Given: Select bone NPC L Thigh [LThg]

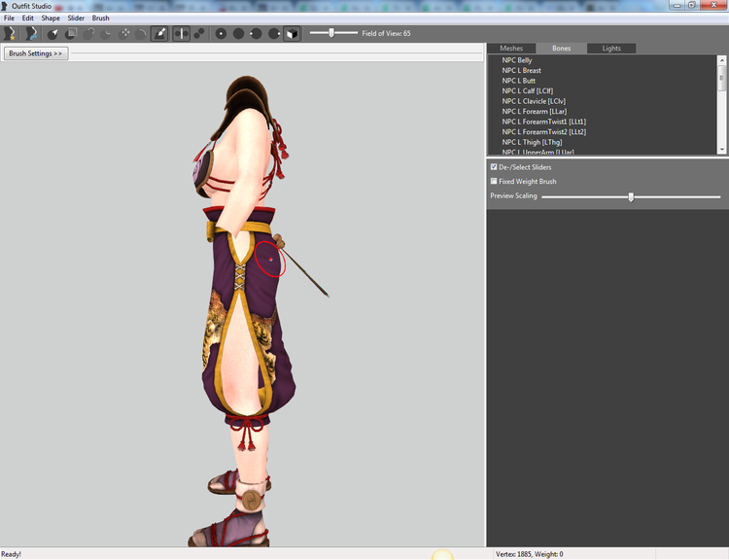Looking at the screenshot, I should (532, 142).
